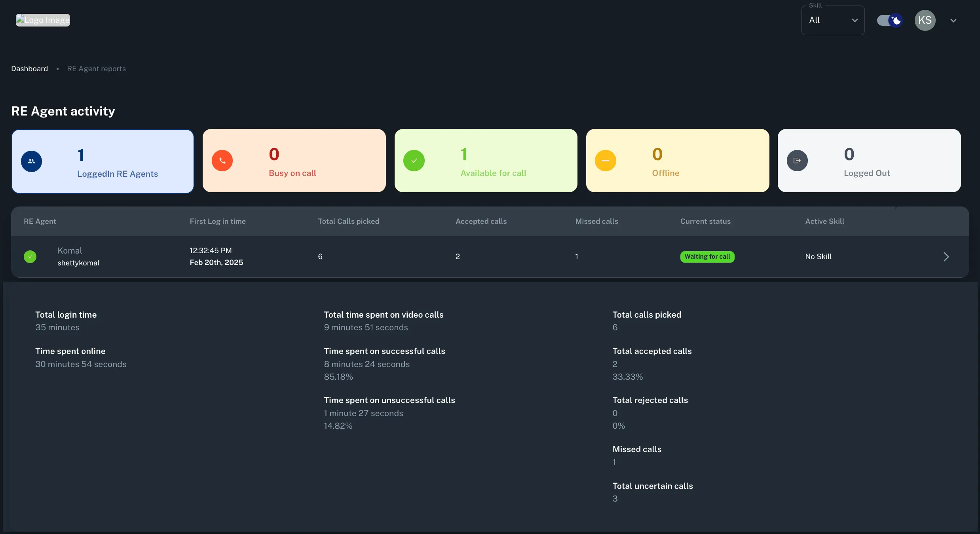Click the agent name Komal
980x534 pixels.
point(70,250)
